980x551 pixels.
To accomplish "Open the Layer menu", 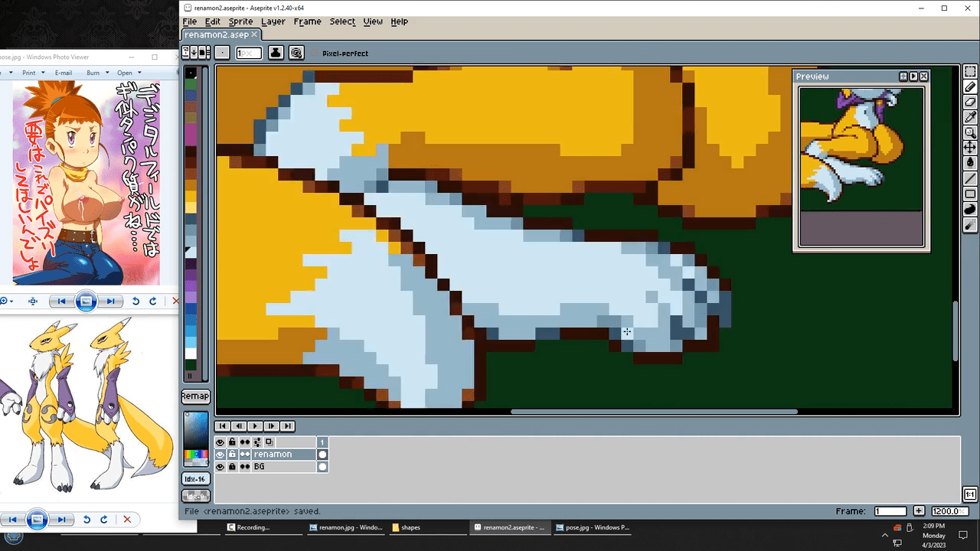I will tap(273, 21).
